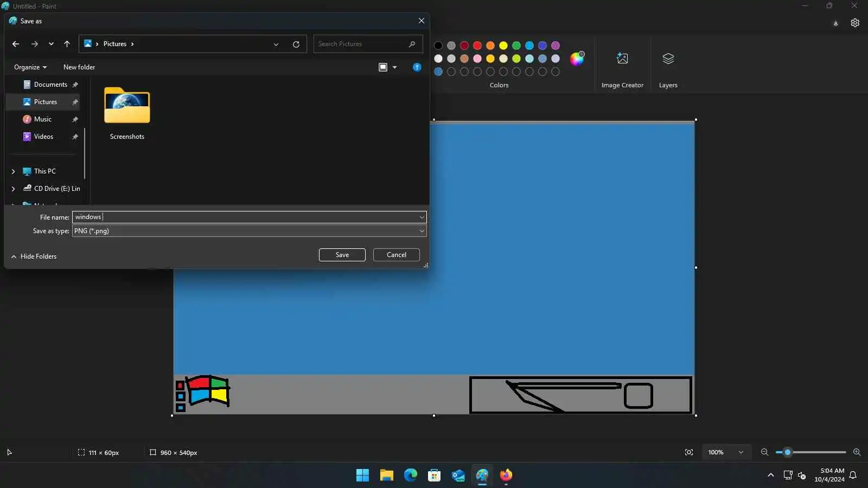Pick the white color swatch
This screenshot has width=868, height=488.
click(438, 59)
